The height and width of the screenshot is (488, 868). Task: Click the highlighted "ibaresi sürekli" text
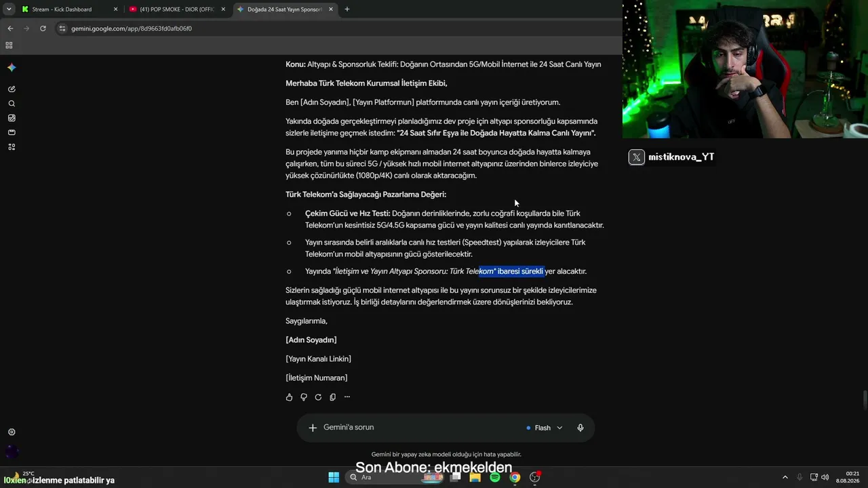(x=521, y=271)
